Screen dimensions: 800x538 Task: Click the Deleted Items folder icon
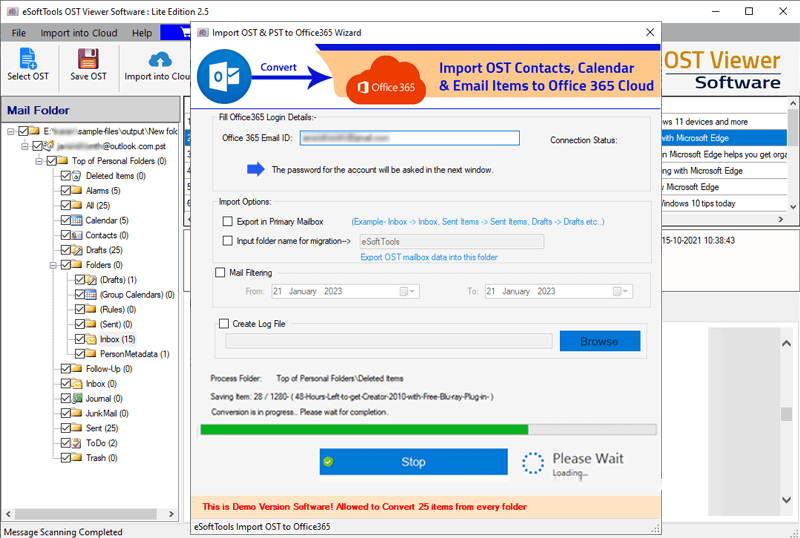pyautogui.click(x=77, y=176)
